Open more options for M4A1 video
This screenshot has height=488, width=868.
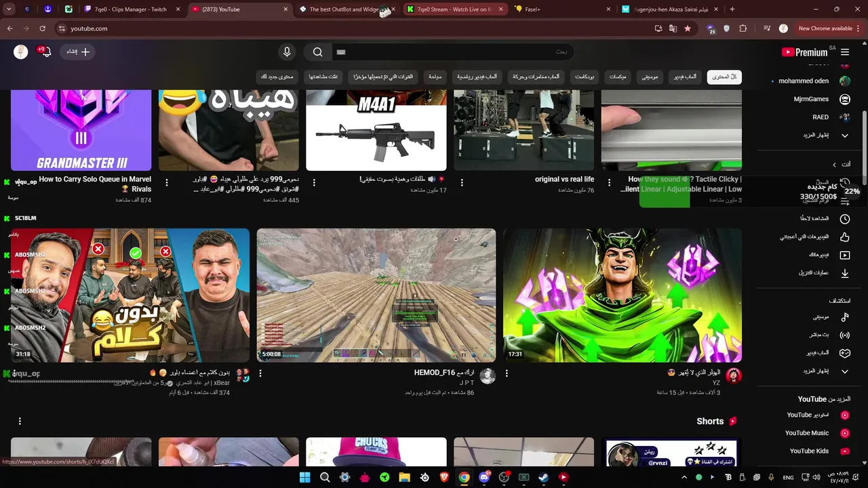click(x=314, y=183)
